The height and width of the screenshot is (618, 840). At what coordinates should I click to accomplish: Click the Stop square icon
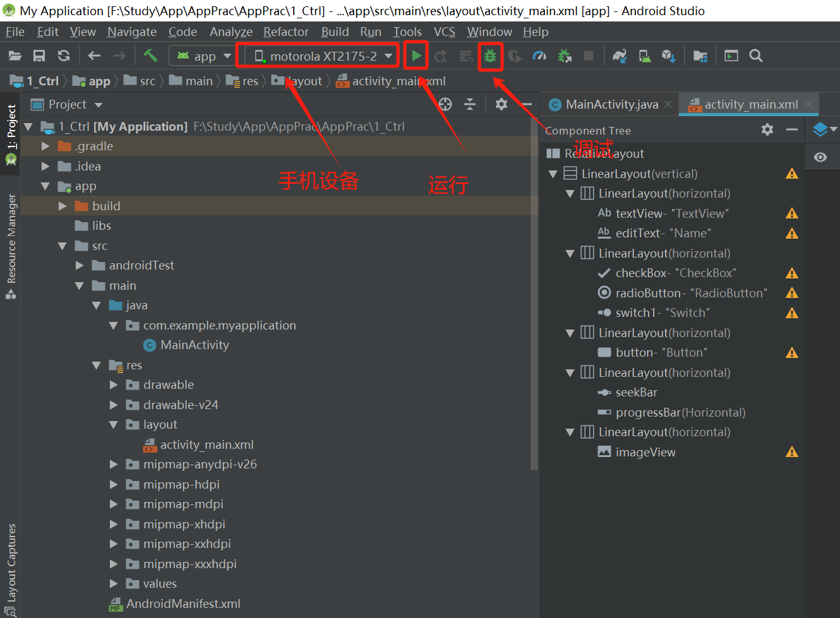tap(589, 56)
